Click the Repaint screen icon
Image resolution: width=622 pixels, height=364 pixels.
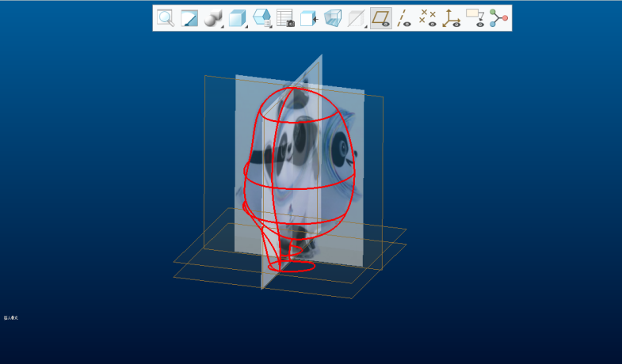189,18
